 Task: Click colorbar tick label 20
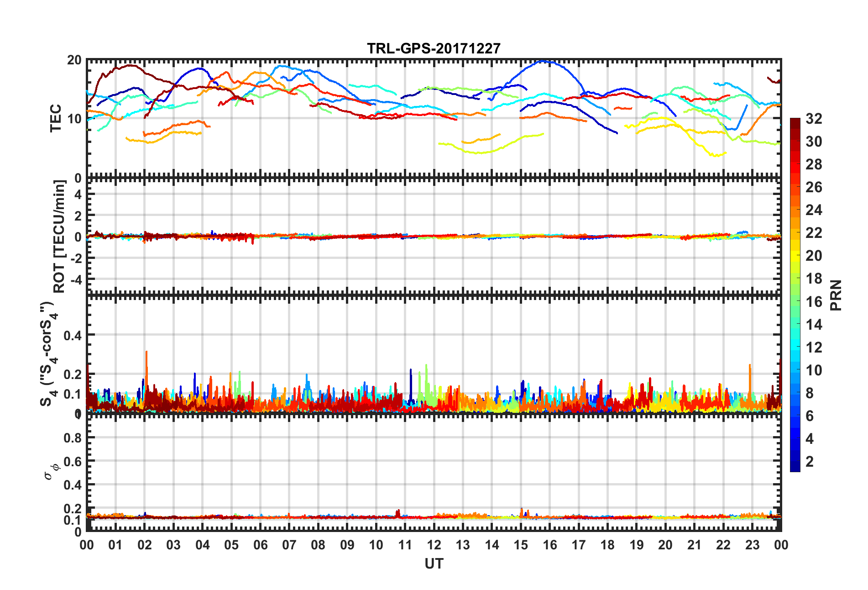814,256
